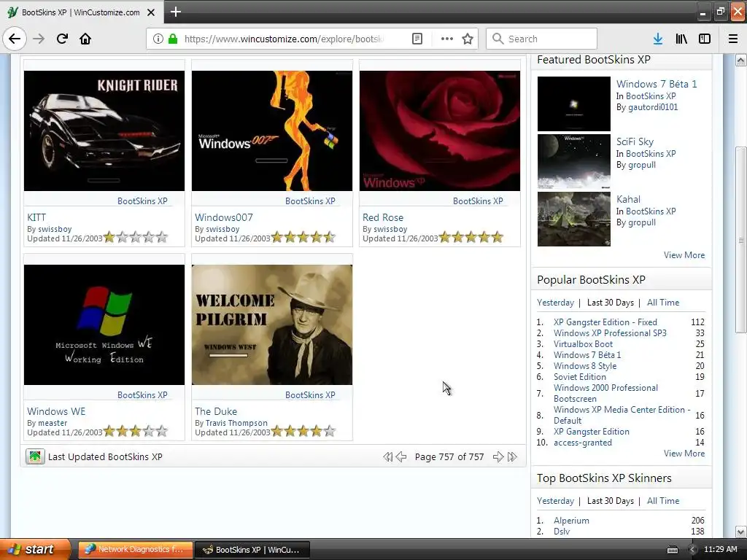Jump to first page of results
This screenshot has width=747, height=560.
(x=388, y=457)
